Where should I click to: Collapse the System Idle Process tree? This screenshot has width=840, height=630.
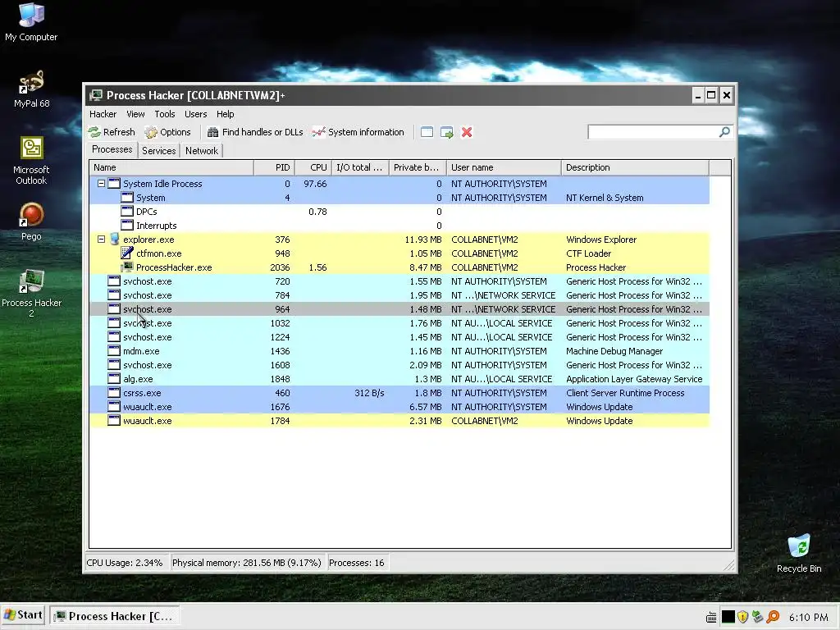tap(101, 183)
